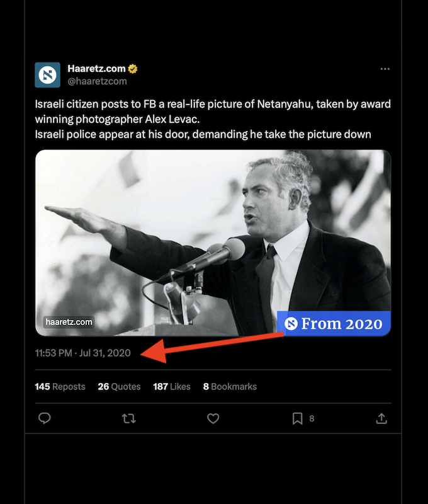View the 26 Quotes list
The height and width of the screenshot is (504, 428).
[119, 387]
